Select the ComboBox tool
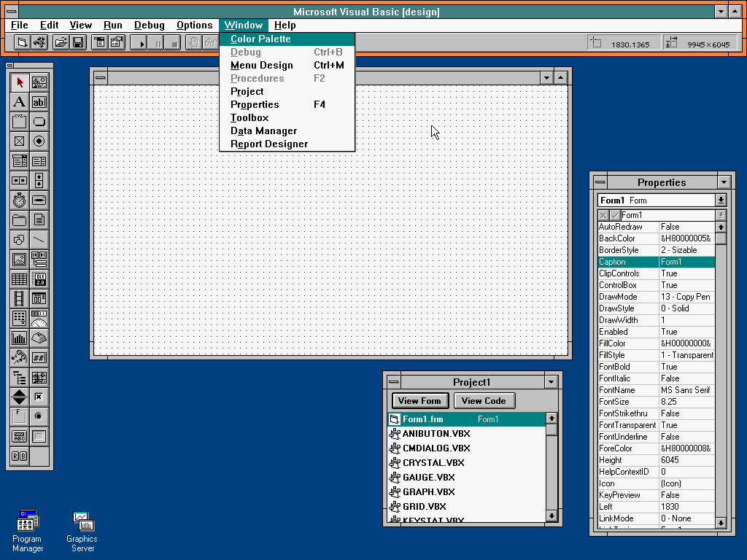 click(20, 161)
